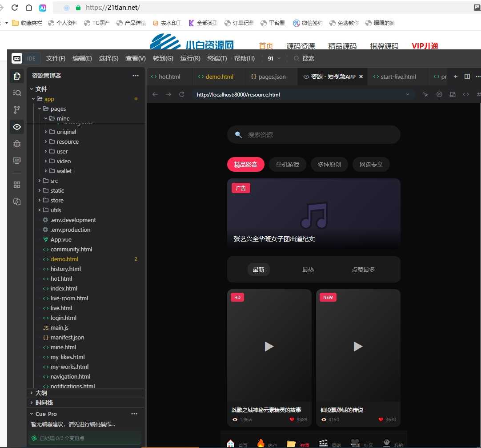The width and height of the screenshot is (481, 448).
Task: Click the forward arrow in the preview toolbar
Action: (168, 94)
